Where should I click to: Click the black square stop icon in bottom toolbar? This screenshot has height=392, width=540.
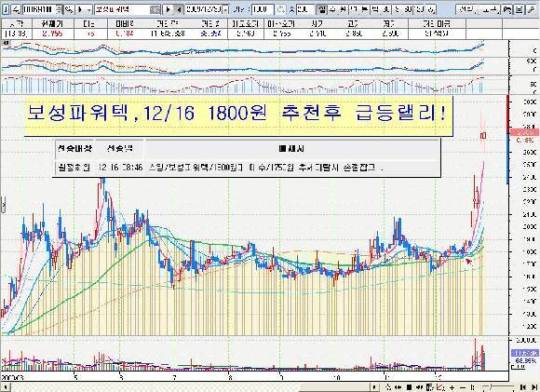[409, 388]
